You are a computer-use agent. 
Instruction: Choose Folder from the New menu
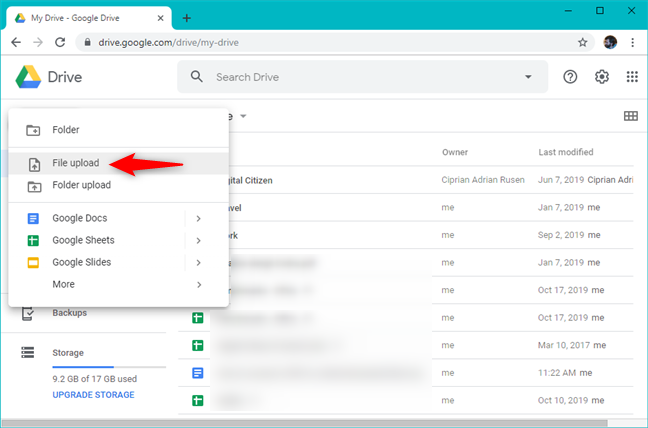pos(118,130)
